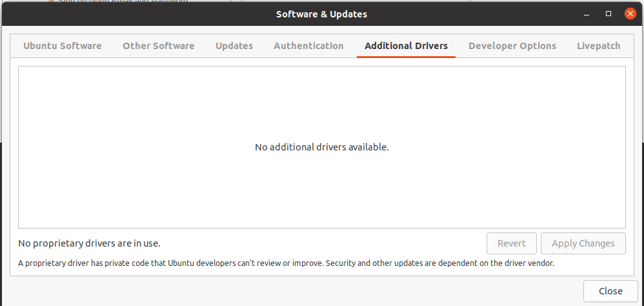Click the proprietary driver explanation note
This screenshot has width=644, height=306.
(287, 263)
